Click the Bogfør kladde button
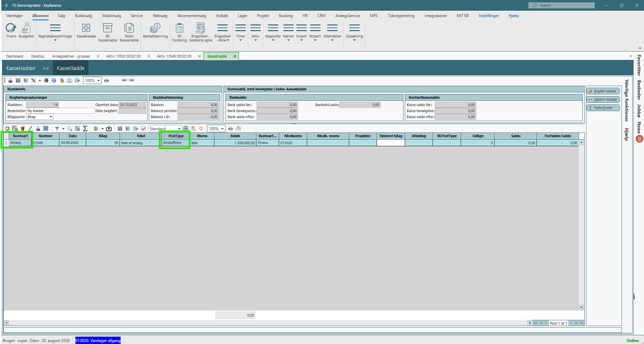 (603, 91)
